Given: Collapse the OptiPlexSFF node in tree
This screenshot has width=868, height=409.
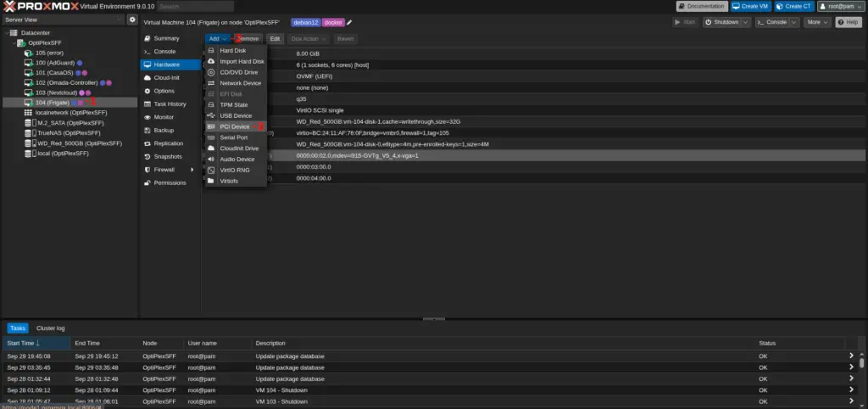Looking at the screenshot, I should 14,42.
